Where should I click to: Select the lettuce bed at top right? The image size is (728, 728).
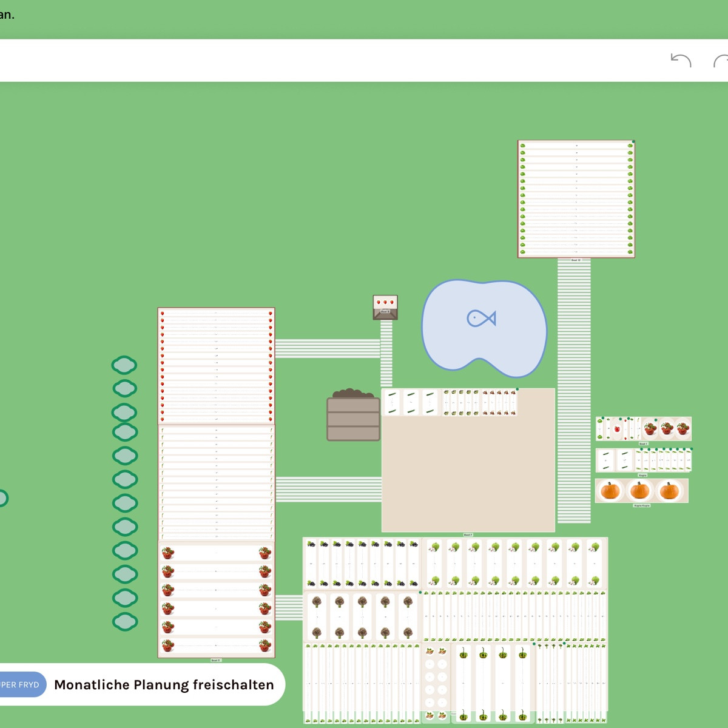point(576,199)
